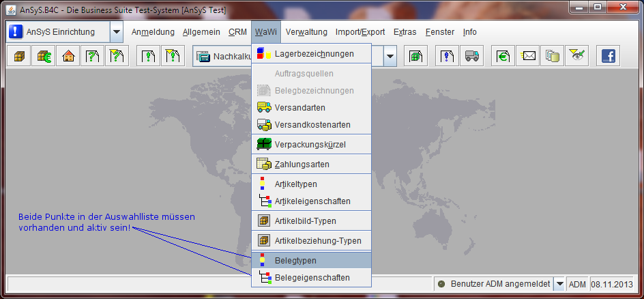644x299 pixels.
Task: Click the envelope mail toolbar icon
Action: [x=528, y=57]
